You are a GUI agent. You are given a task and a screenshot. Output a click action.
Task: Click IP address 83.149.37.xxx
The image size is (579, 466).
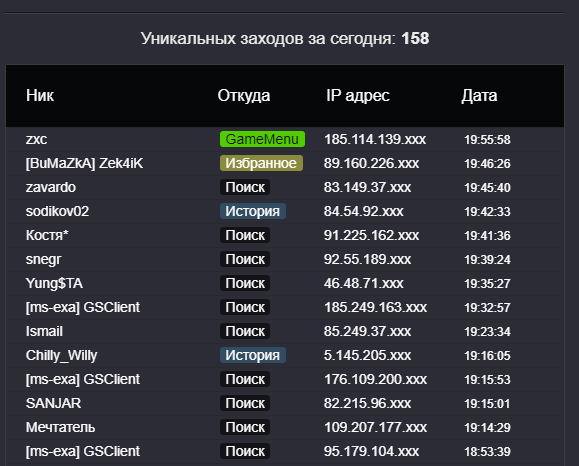(367, 187)
